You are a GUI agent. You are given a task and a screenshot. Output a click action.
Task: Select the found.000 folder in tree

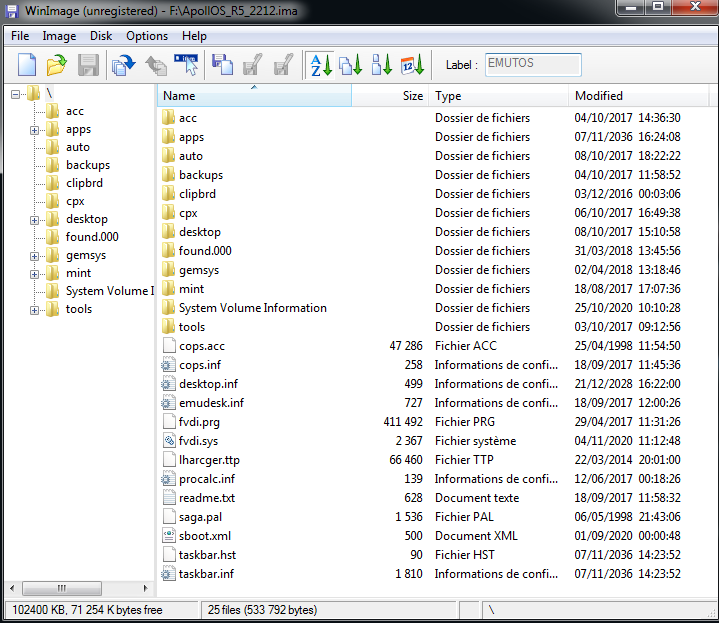(92, 237)
